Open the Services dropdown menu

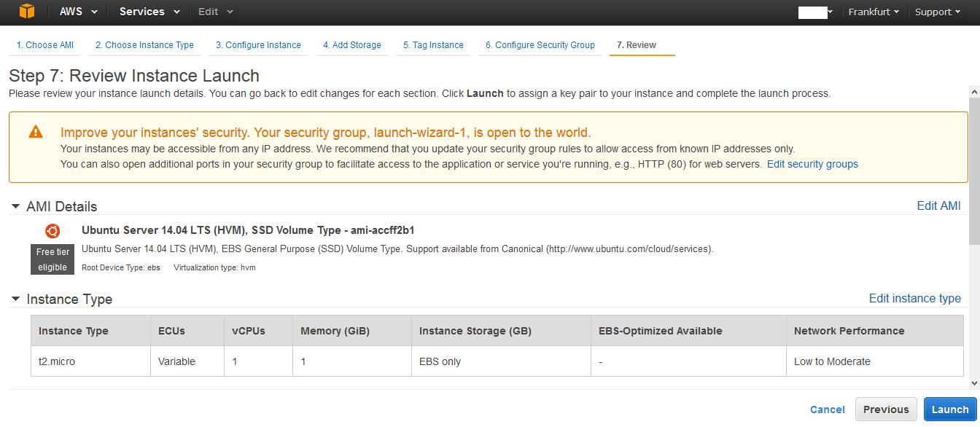pos(149,12)
